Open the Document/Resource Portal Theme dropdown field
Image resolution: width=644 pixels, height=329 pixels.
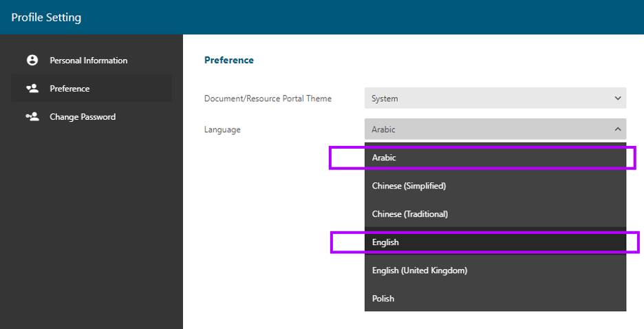489,98
